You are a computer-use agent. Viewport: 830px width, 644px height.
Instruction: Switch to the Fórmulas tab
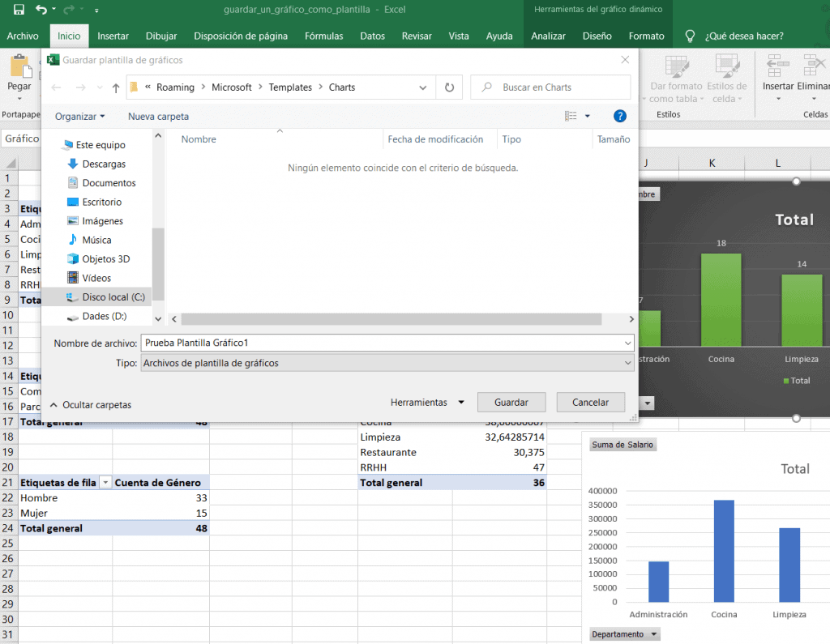click(x=324, y=36)
